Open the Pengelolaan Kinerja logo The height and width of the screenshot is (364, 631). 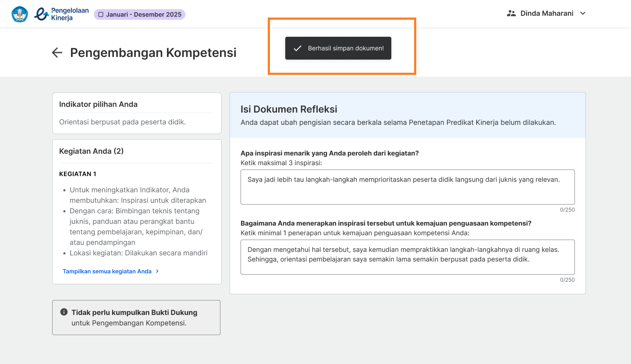pyautogui.click(x=61, y=14)
